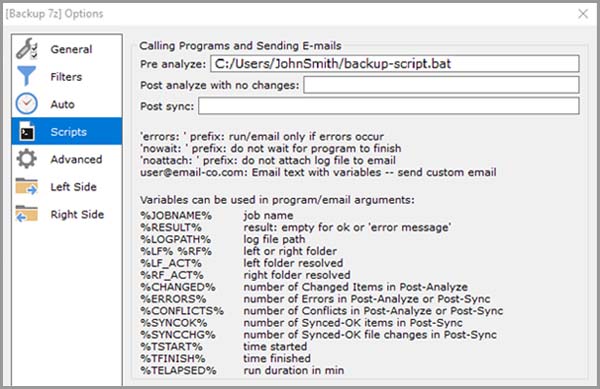Select the gear icon for Advanced
This screenshot has width=600, height=389.
[26, 159]
